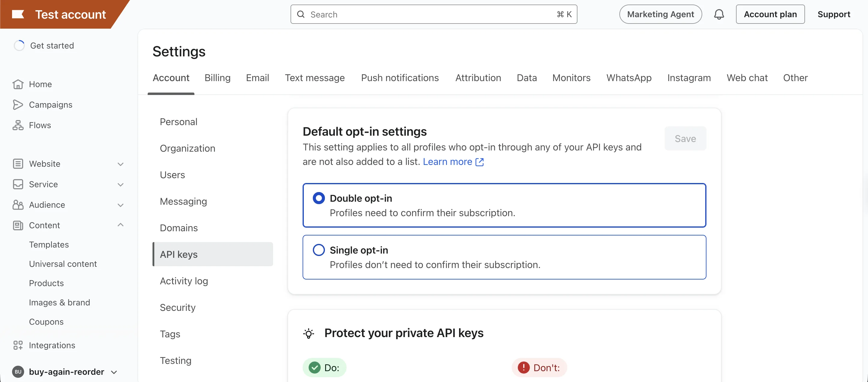Click the Account plan button

click(770, 14)
